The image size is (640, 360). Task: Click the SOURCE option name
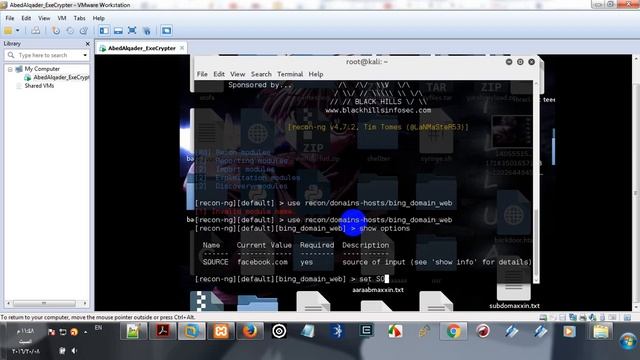[x=216, y=262]
